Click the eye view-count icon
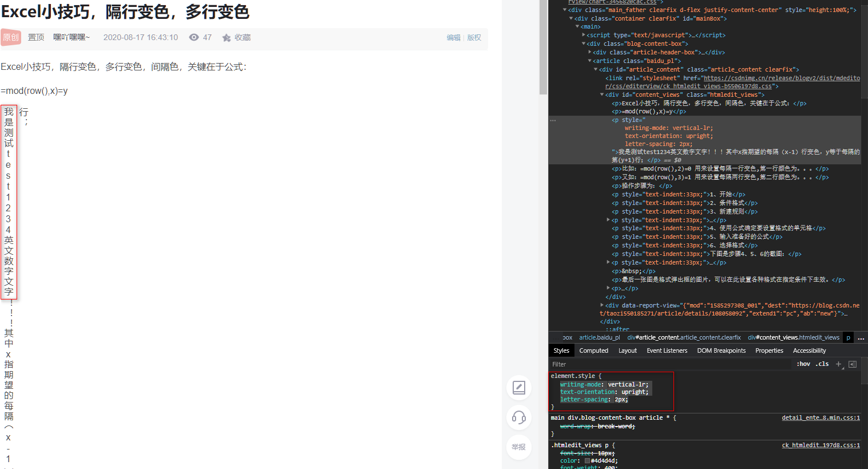Viewport: 868px width, 469px height. (x=194, y=37)
